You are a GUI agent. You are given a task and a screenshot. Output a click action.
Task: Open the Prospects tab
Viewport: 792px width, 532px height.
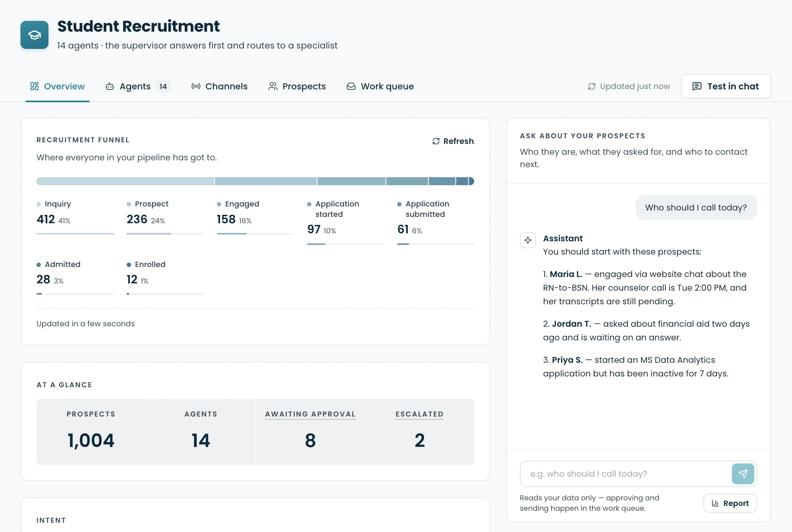tap(297, 86)
